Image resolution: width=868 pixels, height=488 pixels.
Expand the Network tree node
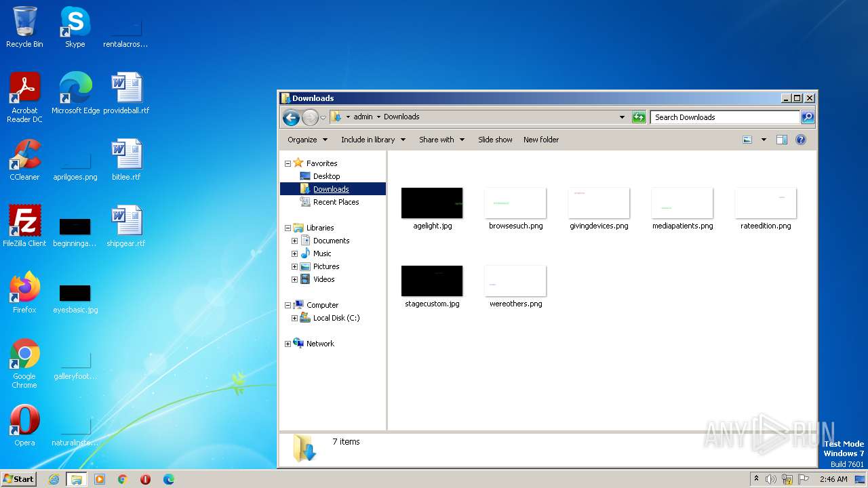pos(288,344)
